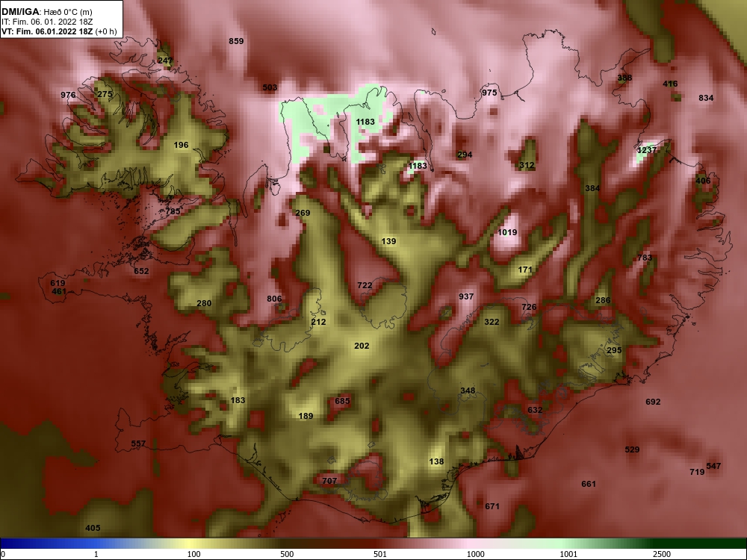Select the 692 value label

click(653, 402)
